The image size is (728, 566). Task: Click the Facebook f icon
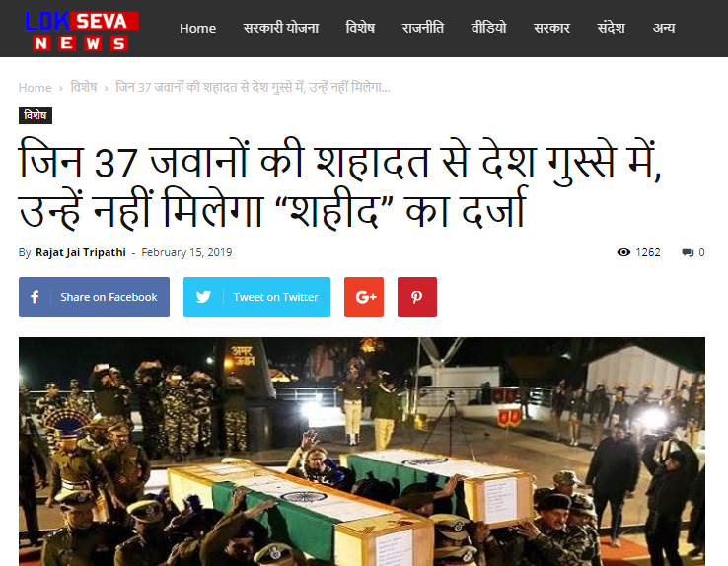35,297
